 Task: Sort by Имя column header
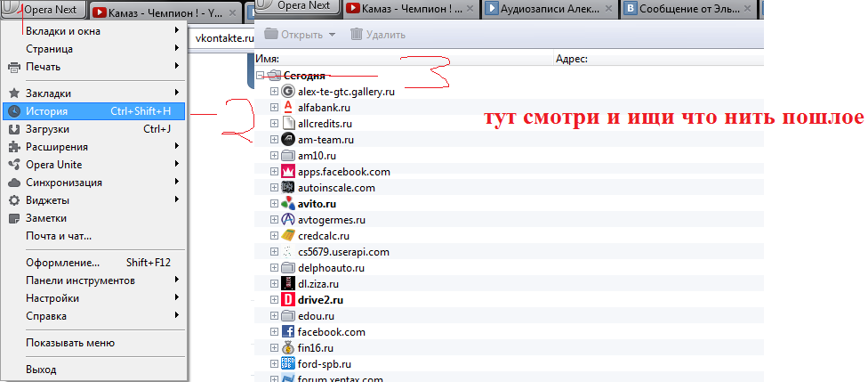tap(404, 59)
